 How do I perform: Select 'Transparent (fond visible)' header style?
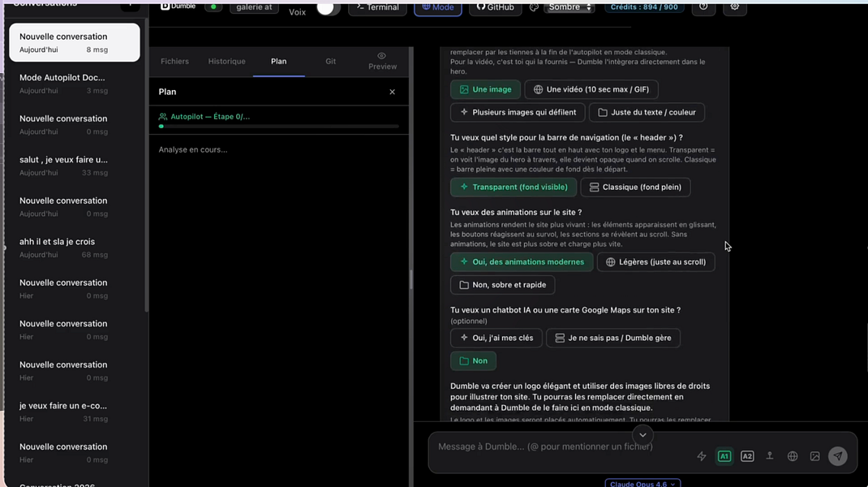click(x=513, y=187)
